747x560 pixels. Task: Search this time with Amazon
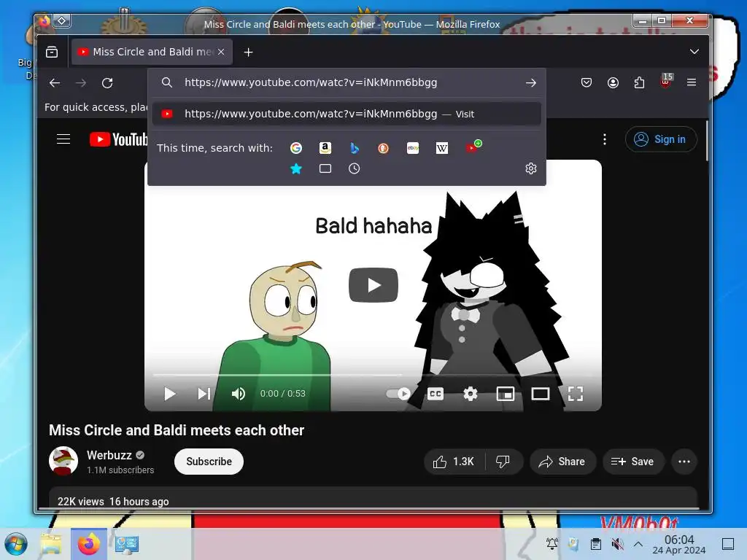pos(325,148)
